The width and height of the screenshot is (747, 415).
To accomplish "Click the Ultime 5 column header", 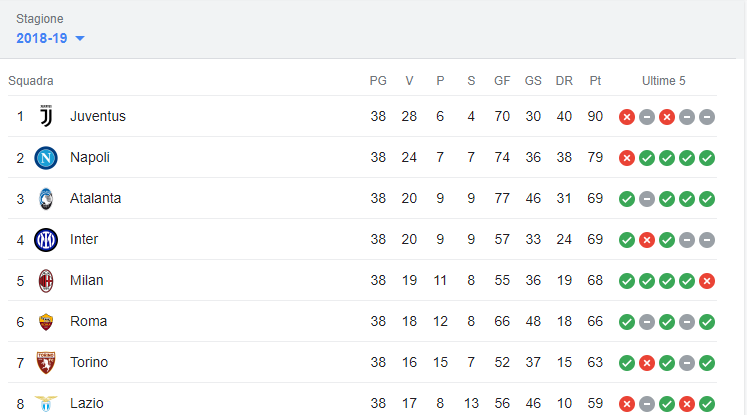I will [x=664, y=81].
